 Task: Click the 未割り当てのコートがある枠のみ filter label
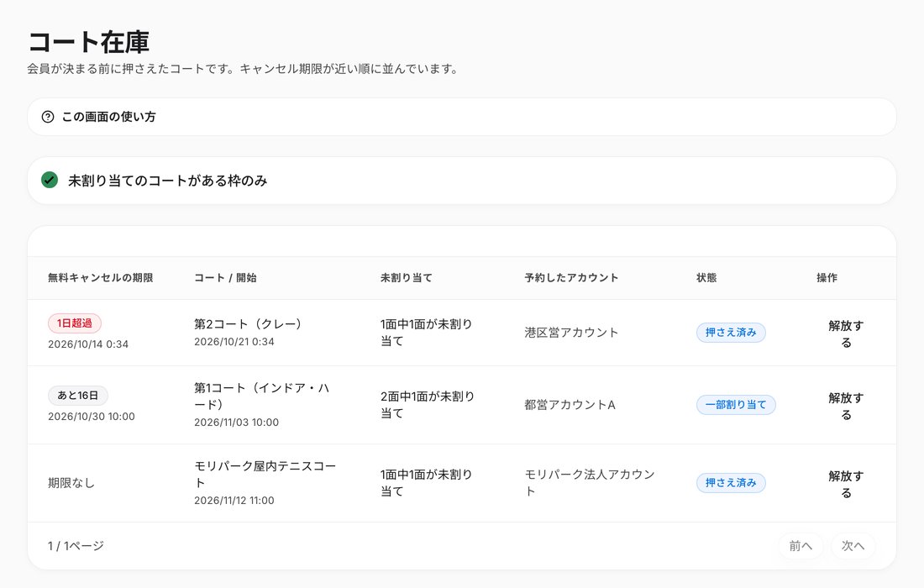pos(167,181)
